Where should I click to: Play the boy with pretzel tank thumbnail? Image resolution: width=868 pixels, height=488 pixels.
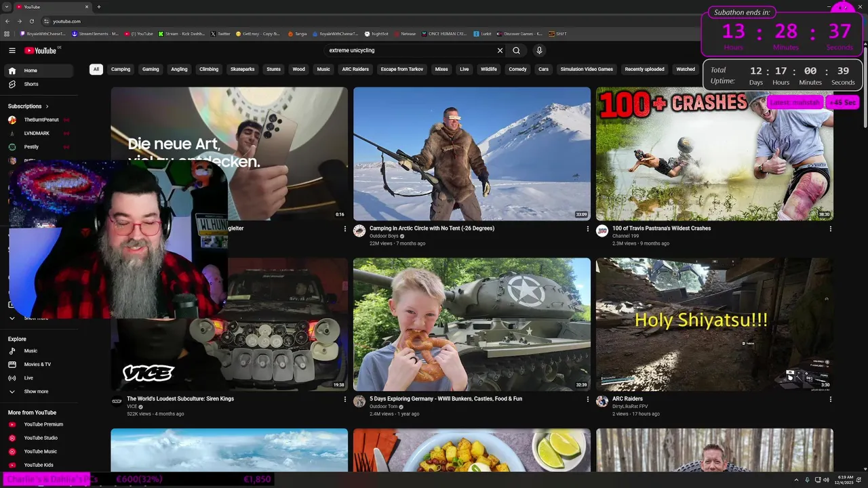(x=472, y=324)
